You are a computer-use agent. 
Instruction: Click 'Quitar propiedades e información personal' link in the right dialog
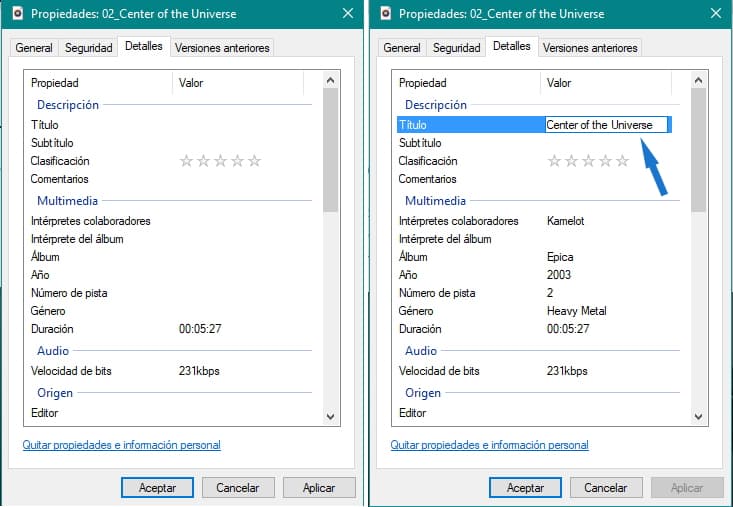click(x=489, y=445)
